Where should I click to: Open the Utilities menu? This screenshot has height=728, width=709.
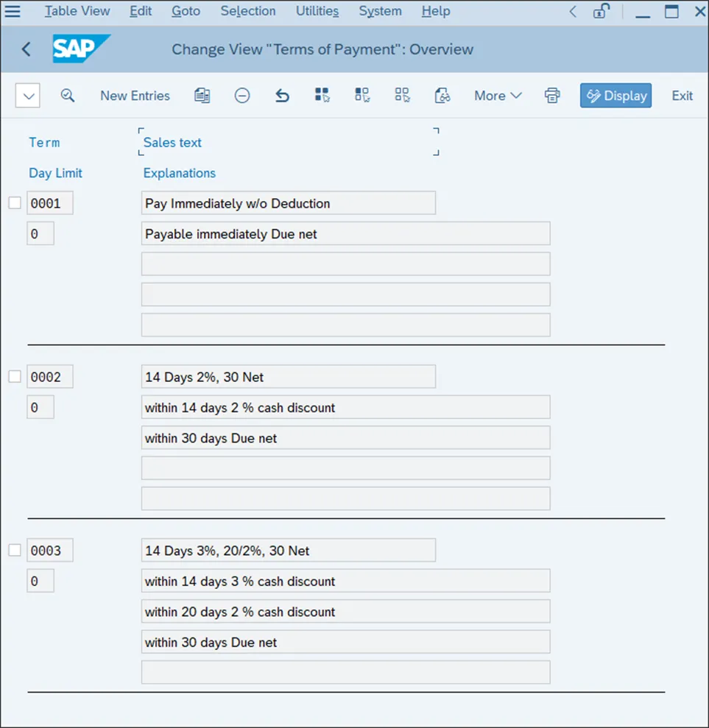point(317,11)
